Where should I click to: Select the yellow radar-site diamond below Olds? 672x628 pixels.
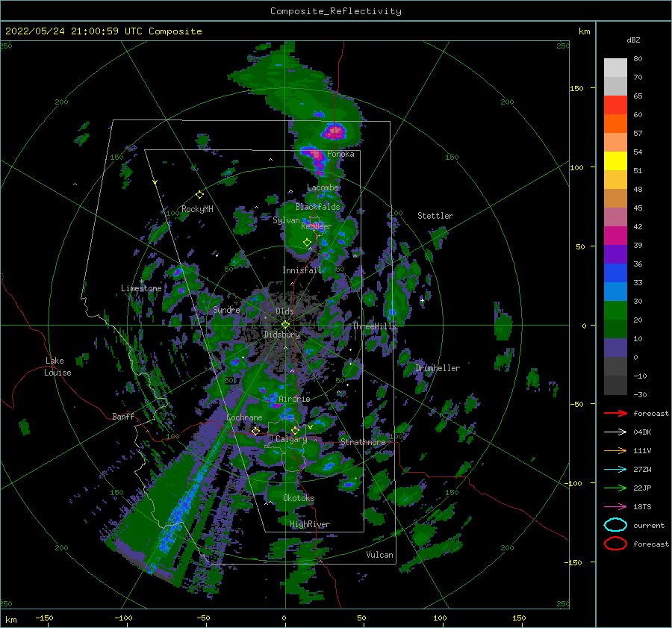click(285, 325)
